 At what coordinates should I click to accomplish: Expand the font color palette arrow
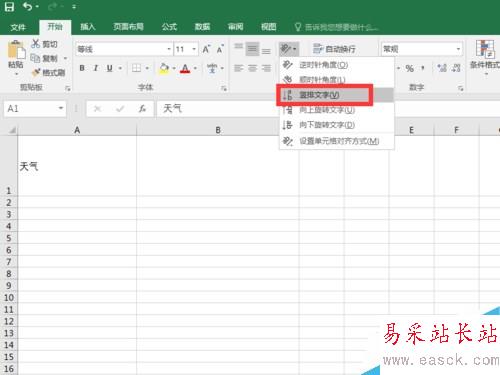pyautogui.click(x=195, y=68)
